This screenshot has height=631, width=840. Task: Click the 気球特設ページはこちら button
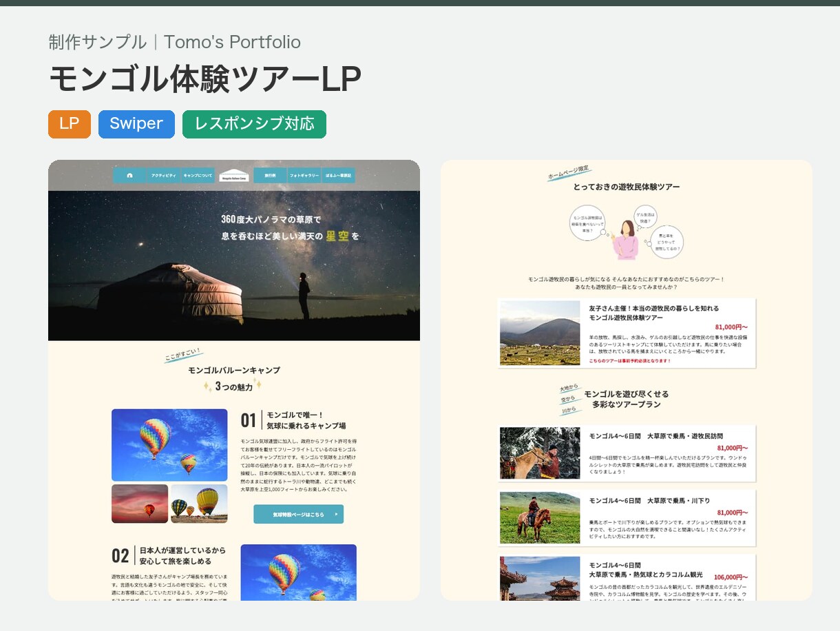pos(298,514)
